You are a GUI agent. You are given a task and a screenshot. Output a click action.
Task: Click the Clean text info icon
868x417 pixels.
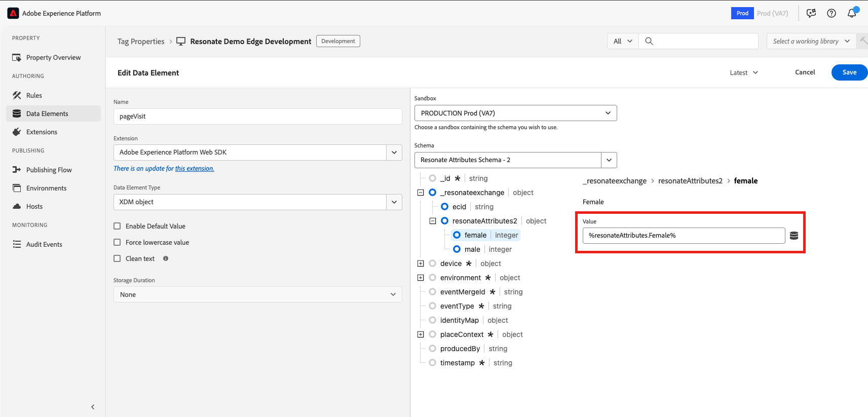pos(166,258)
